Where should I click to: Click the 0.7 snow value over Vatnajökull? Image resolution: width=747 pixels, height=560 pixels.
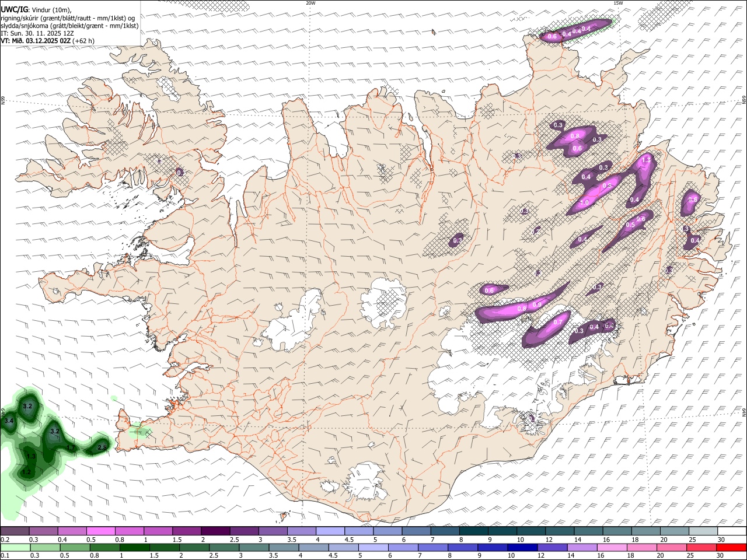557,322
